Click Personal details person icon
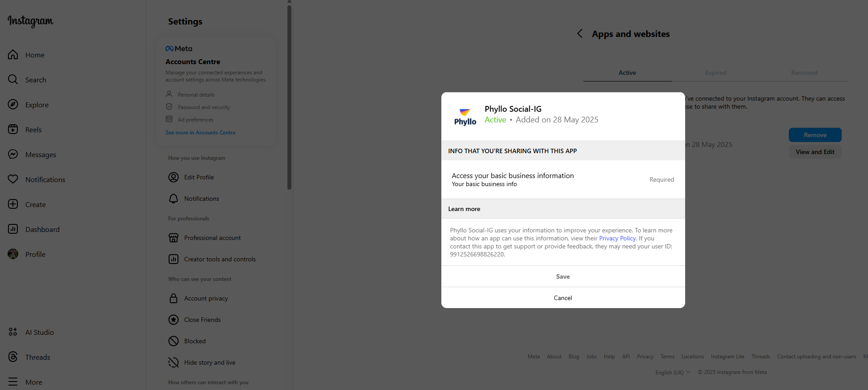This screenshot has width=868, height=390. (169, 94)
